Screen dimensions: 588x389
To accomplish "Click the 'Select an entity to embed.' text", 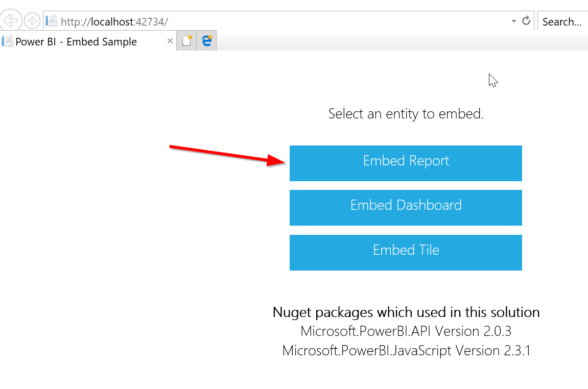I will coord(406,114).
